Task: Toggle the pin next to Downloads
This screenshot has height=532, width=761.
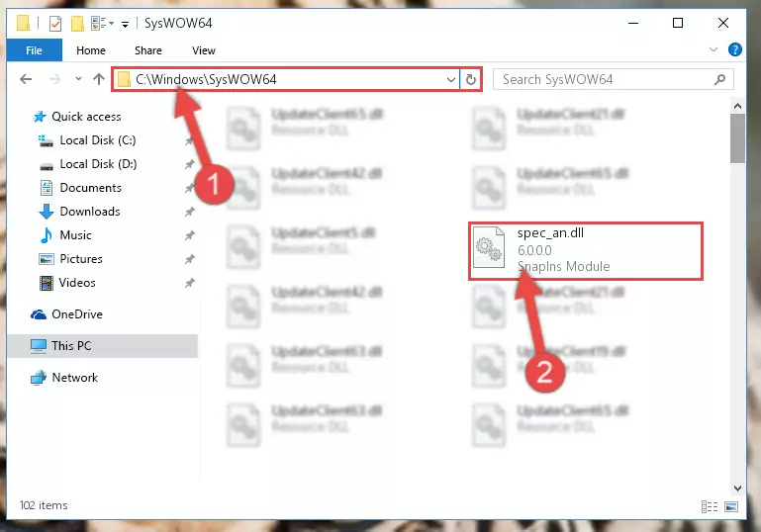Action: [189, 212]
